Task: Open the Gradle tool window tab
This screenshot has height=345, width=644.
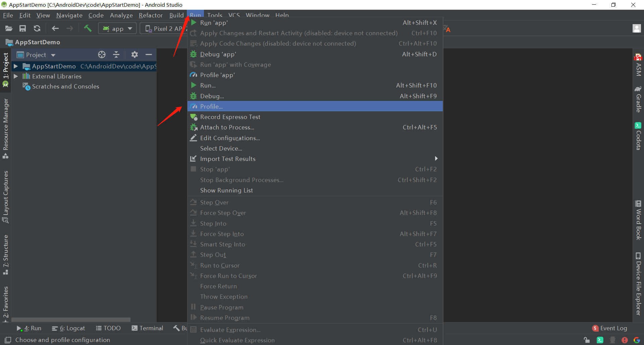Action: click(638, 99)
